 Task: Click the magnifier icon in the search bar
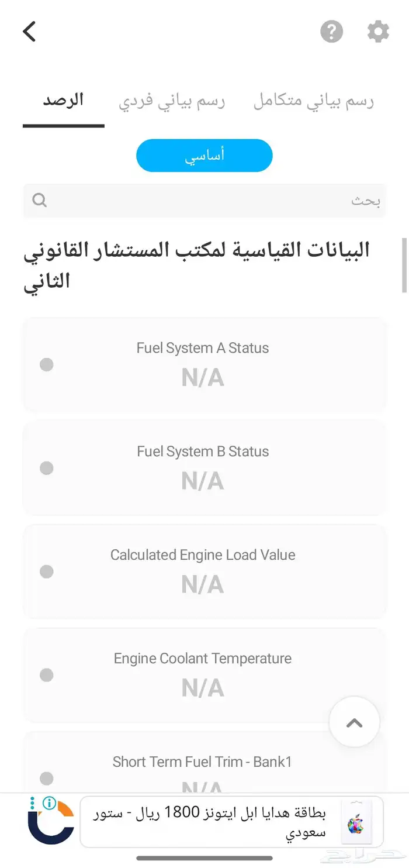[x=39, y=200]
